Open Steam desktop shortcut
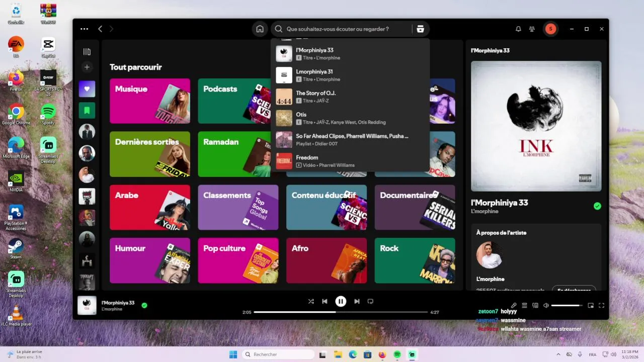 pyautogui.click(x=16, y=248)
